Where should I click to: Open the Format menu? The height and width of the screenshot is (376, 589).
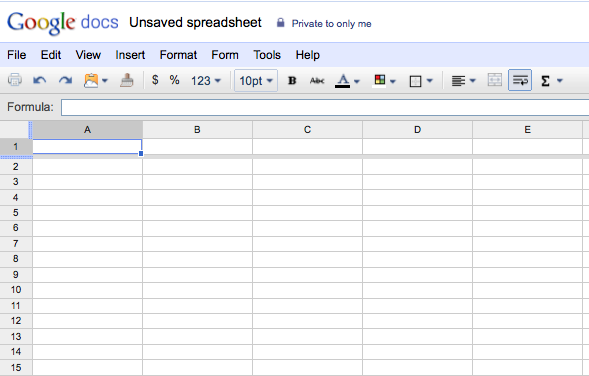tap(178, 55)
